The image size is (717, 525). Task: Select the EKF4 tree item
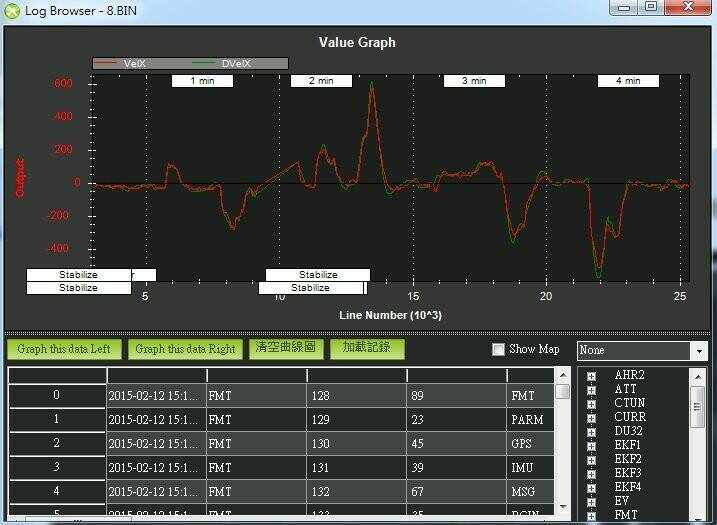click(x=629, y=487)
